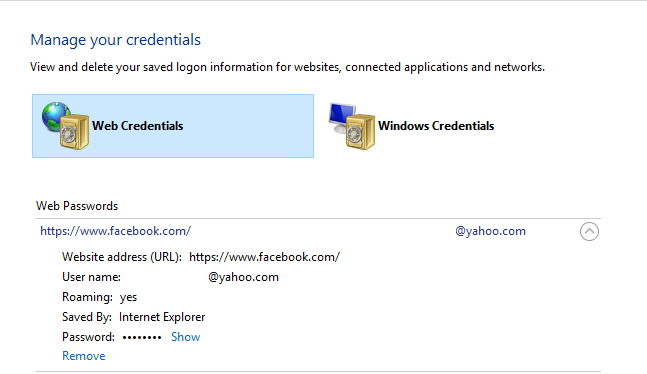Viewport: 647px width, 374px height.
Task: Click the Roaming value yes
Action: (x=128, y=297)
